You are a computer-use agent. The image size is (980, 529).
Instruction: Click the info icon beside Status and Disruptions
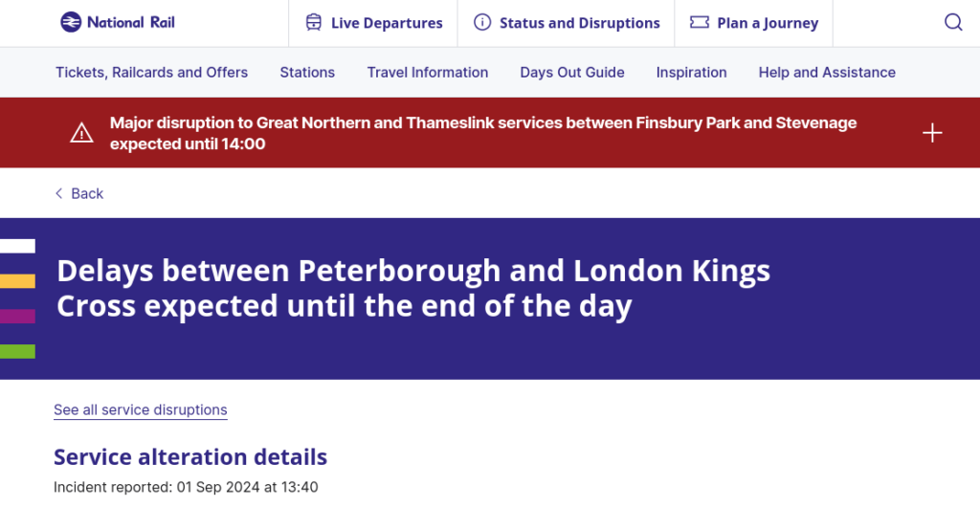coord(482,23)
